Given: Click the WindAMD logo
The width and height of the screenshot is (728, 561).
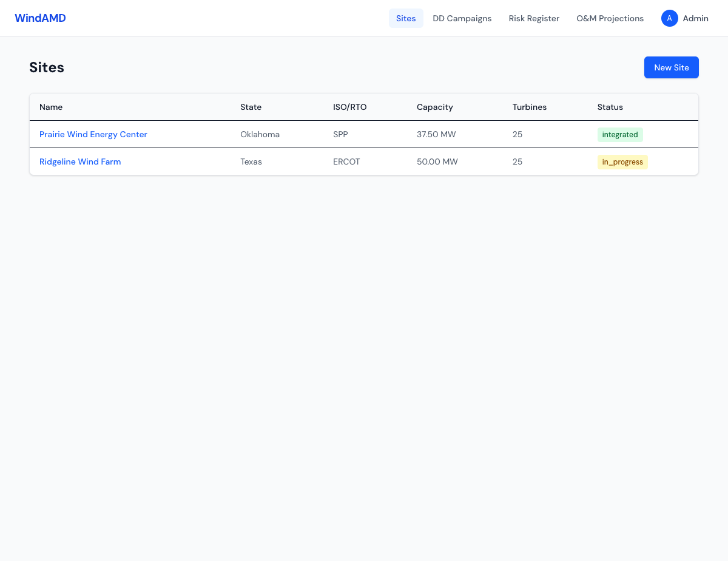Looking at the screenshot, I should tap(40, 18).
